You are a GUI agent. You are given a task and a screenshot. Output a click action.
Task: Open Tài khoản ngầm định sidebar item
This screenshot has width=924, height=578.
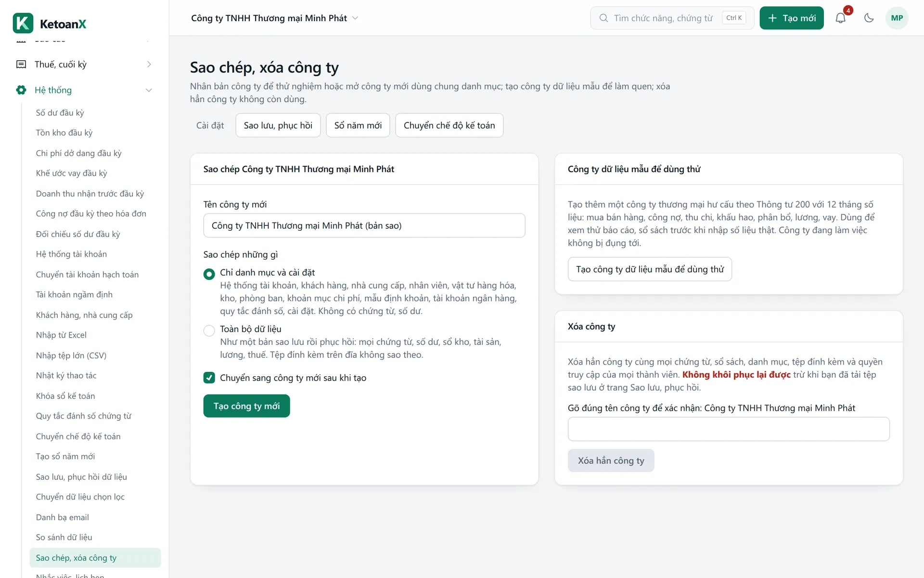[95, 295]
